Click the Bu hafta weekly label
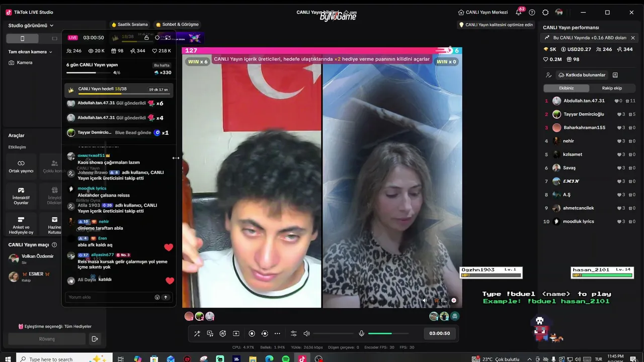Viewport: 644px width, 362px height. click(162, 65)
